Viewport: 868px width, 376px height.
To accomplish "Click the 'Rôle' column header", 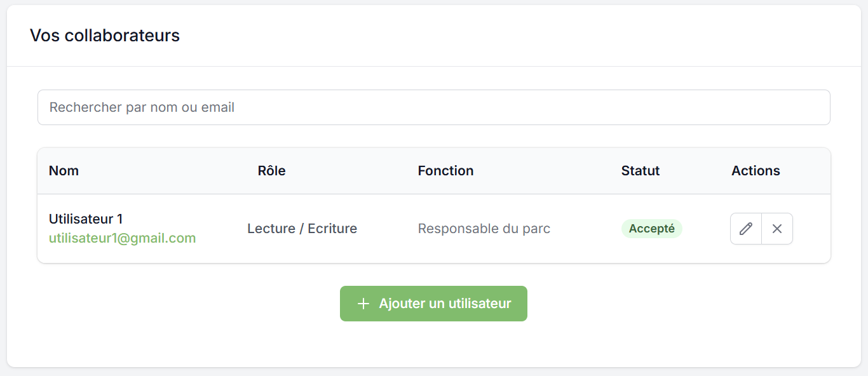I will (x=271, y=171).
